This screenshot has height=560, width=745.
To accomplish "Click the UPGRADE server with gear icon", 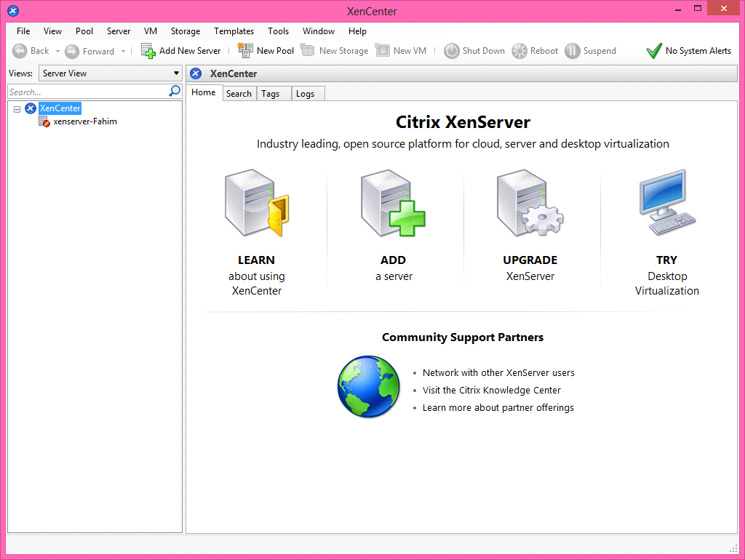I will (x=530, y=203).
